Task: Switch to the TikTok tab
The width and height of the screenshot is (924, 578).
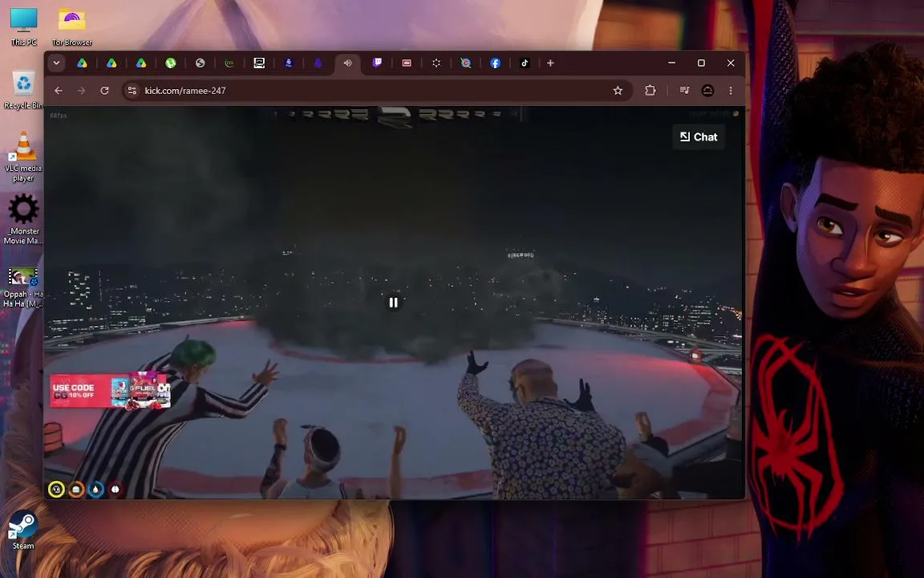Action: tap(525, 63)
